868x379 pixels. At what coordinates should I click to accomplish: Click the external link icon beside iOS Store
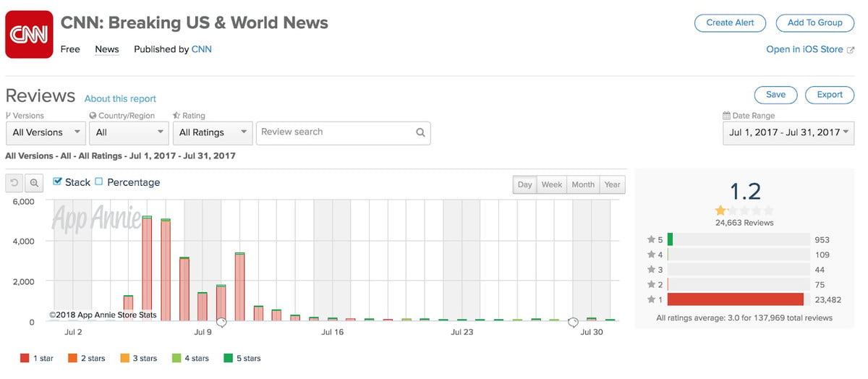coord(851,50)
